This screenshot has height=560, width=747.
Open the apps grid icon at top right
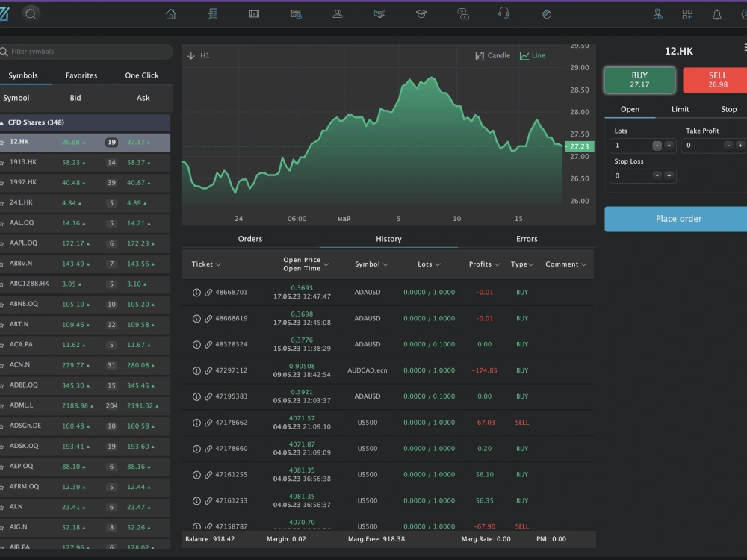(687, 14)
